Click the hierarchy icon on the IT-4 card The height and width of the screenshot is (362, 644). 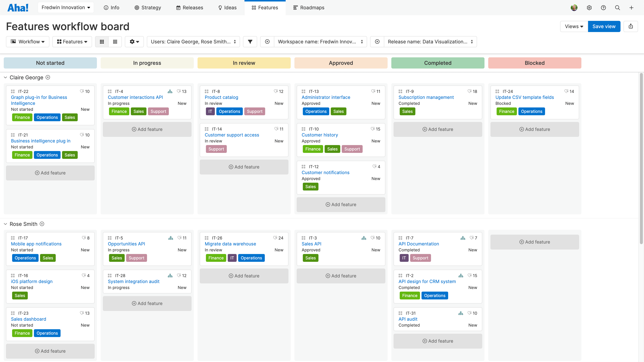pos(170,91)
